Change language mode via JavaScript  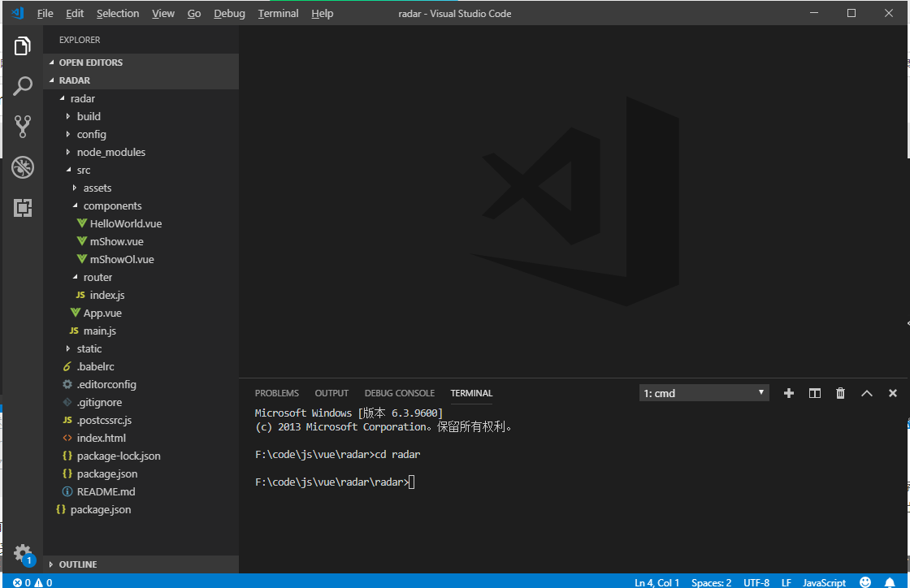pos(824,582)
